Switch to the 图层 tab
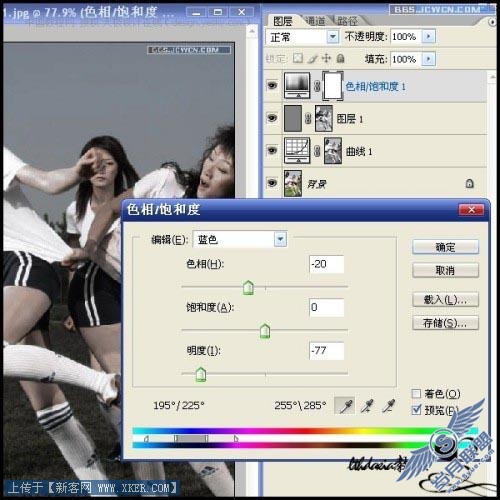This screenshot has height=500, width=500. coord(283,21)
